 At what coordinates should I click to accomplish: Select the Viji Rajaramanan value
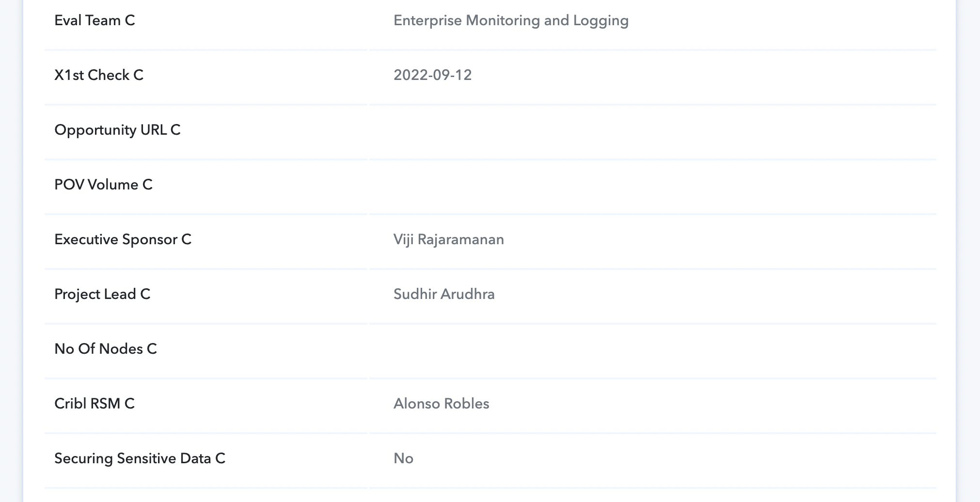coord(449,239)
